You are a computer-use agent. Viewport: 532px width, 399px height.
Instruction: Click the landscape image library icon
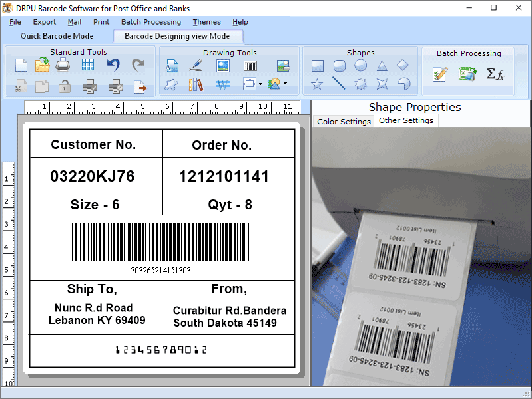pyautogui.click(x=283, y=65)
